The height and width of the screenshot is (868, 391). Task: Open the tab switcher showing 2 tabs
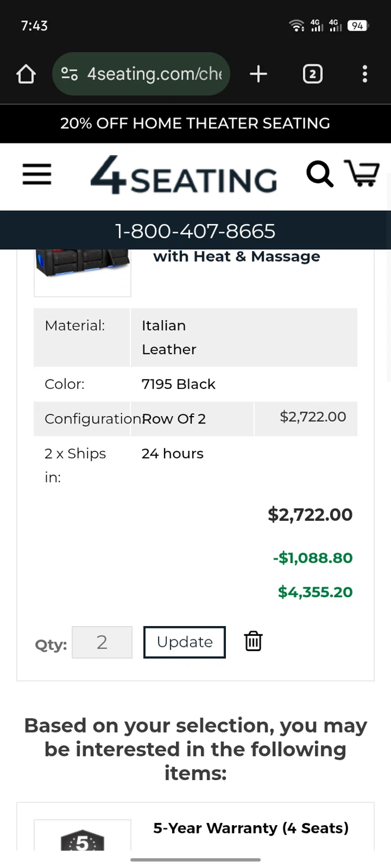(x=312, y=74)
